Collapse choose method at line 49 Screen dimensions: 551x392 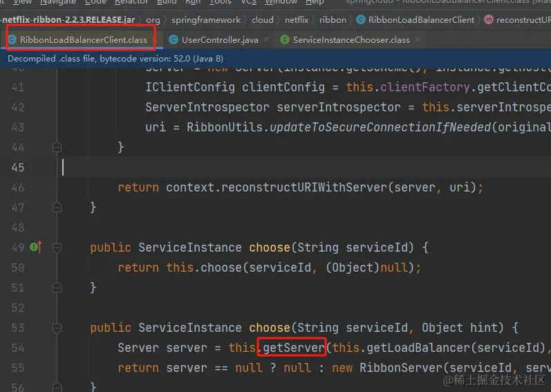click(57, 248)
